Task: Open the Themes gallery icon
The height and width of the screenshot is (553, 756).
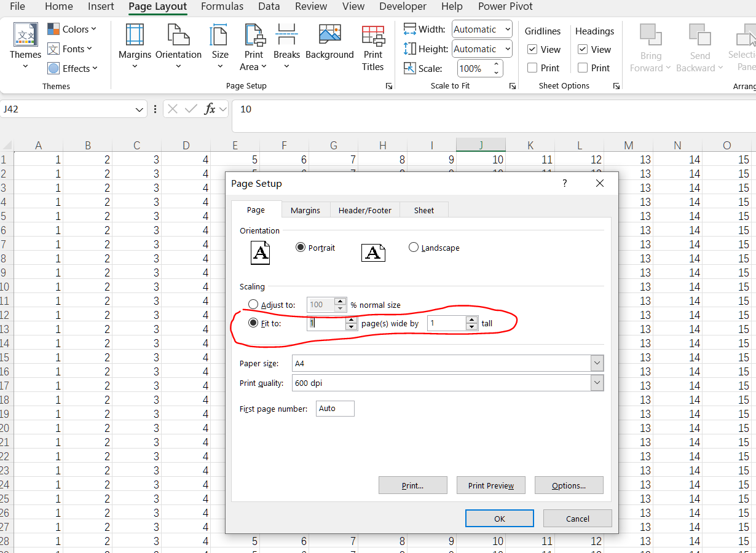Action: click(25, 36)
